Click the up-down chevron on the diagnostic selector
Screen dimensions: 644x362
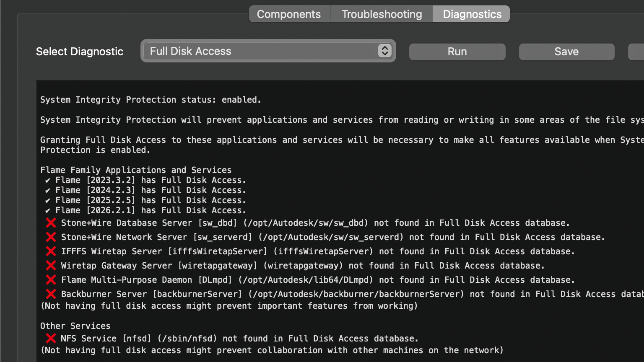(384, 51)
